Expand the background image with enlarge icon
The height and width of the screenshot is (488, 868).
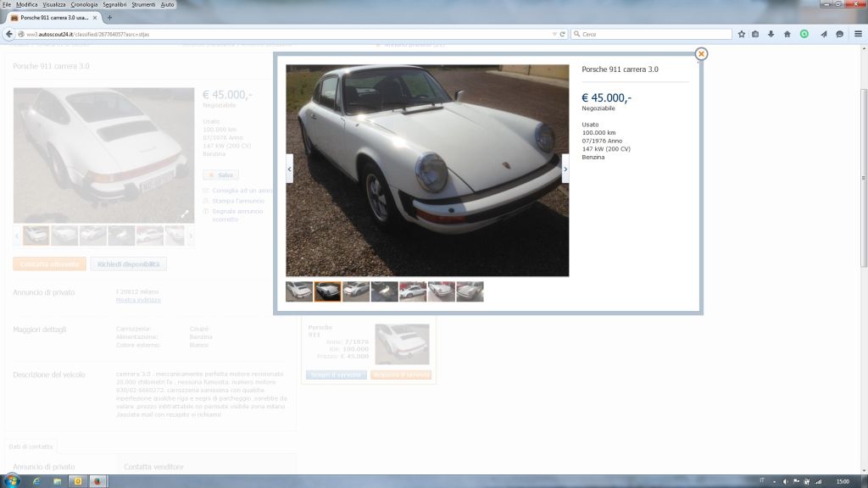185,213
